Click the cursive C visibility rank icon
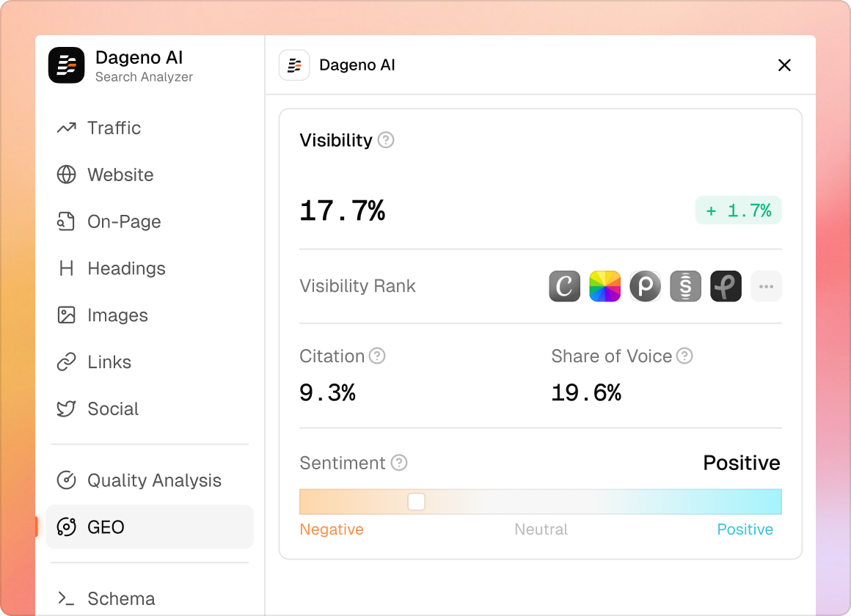The image size is (851, 616). click(565, 286)
